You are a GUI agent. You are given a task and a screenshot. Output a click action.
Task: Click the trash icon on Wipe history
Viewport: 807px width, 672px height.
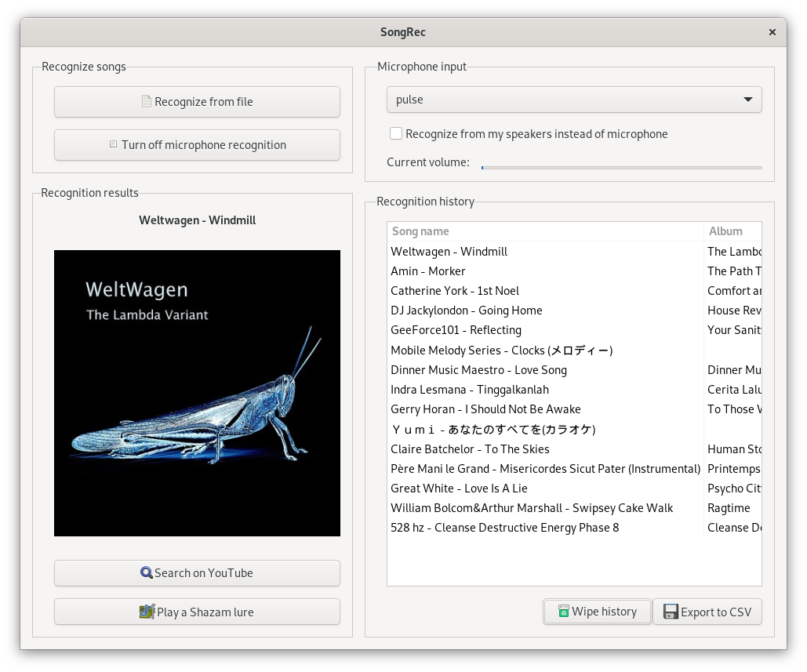click(564, 612)
